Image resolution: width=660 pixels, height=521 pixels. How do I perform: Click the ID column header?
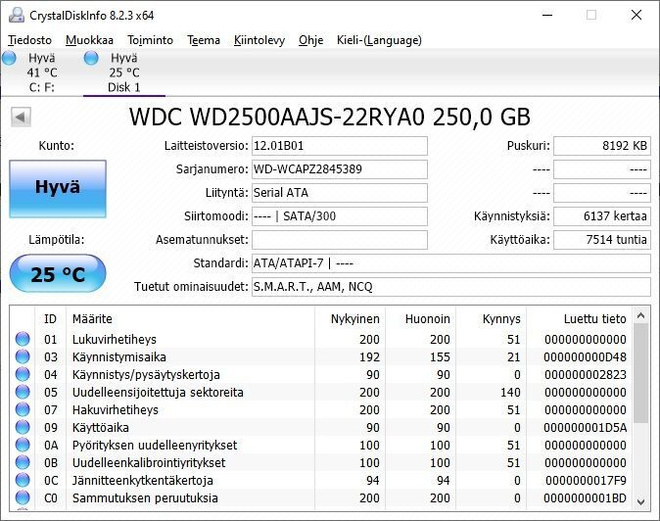pos(50,319)
